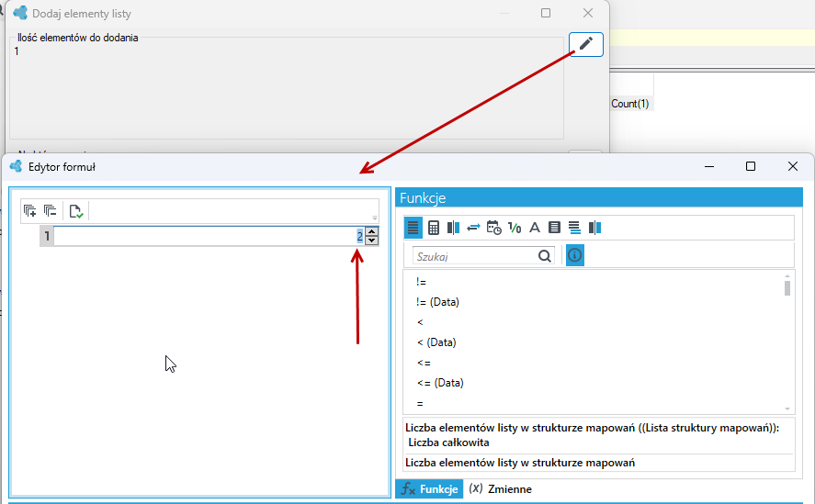The height and width of the screenshot is (504, 815).
Task: Click scroll up arrow of functions list
Action: pos(787,276)
